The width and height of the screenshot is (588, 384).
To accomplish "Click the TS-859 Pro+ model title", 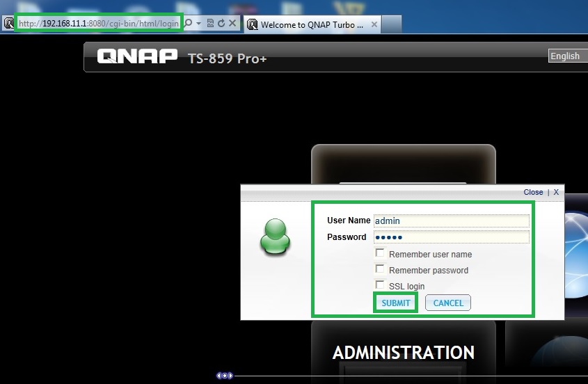I will point(228,58).
